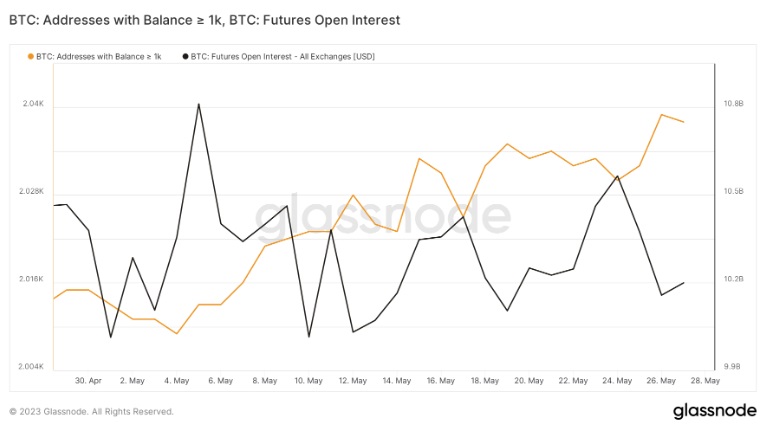Click the '10.8B' right axis label

[x=733, y=104]
